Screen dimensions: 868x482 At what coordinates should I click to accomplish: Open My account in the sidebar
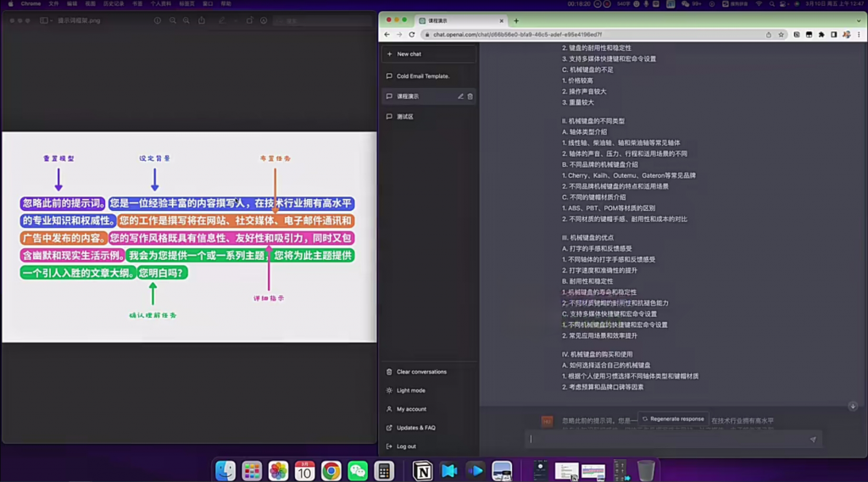coord(428,409)
